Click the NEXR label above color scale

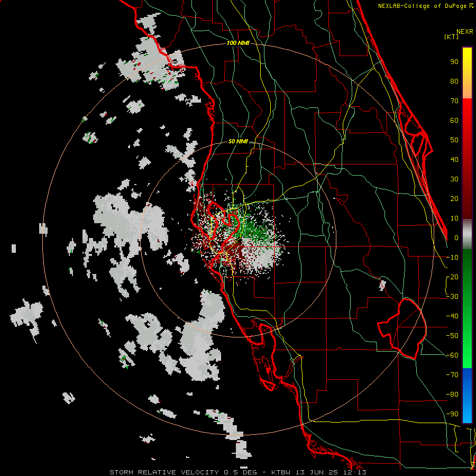[465, 32]
